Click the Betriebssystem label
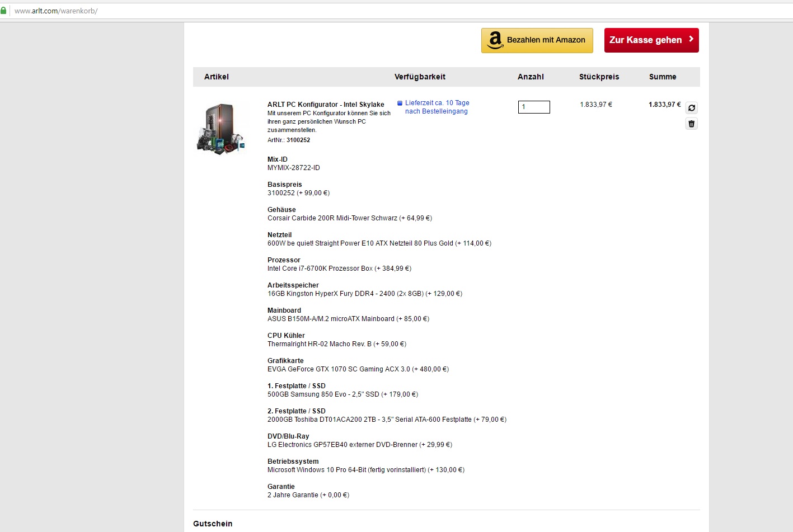The image size is (793, 532). tap(293, 462)
